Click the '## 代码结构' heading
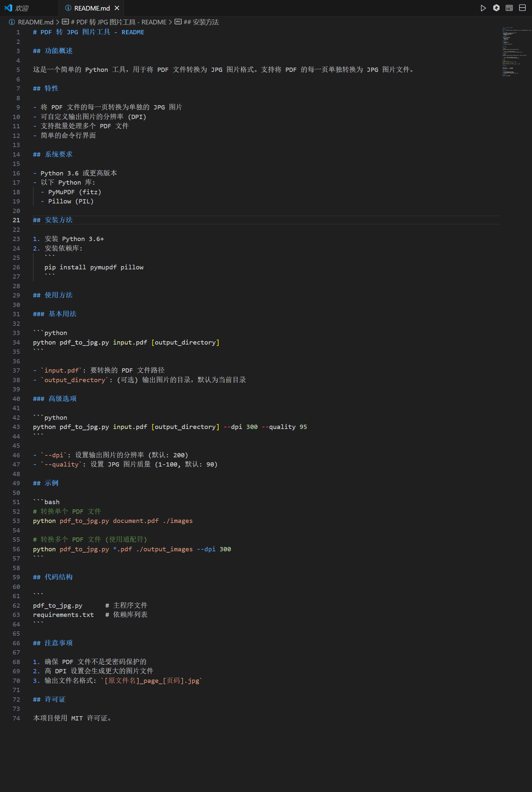532x792 pixels. [x=52, y=577]
